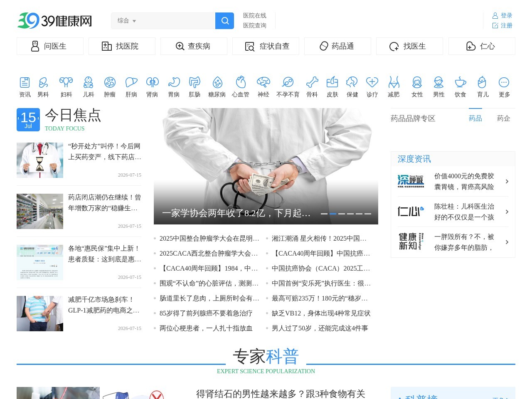Open the 药店闭店潮仍在继续 article headline
532x399 pixels.
pyautogui.click(x=105, y=203)
